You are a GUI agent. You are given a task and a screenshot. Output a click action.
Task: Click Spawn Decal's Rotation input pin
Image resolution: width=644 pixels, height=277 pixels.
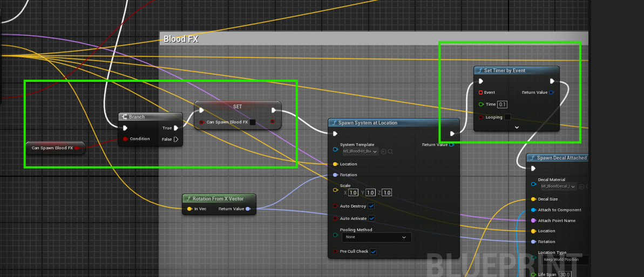[x=533, y=242]
